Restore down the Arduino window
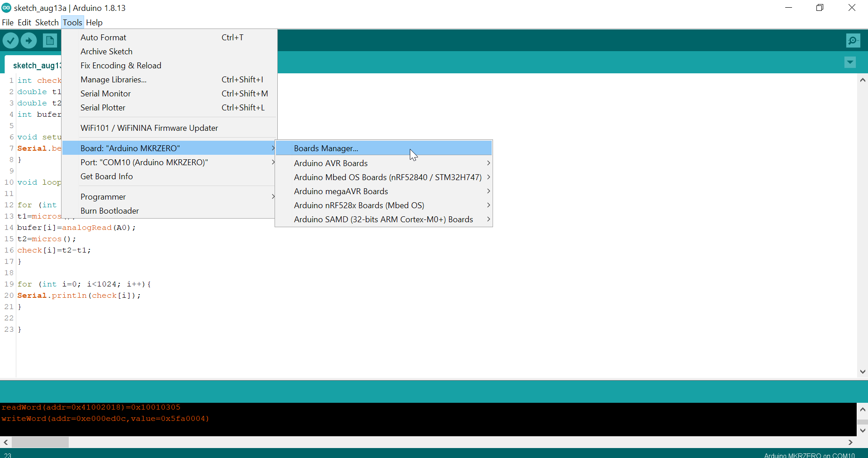Viewport: 868px width, 458px height. 820,8
